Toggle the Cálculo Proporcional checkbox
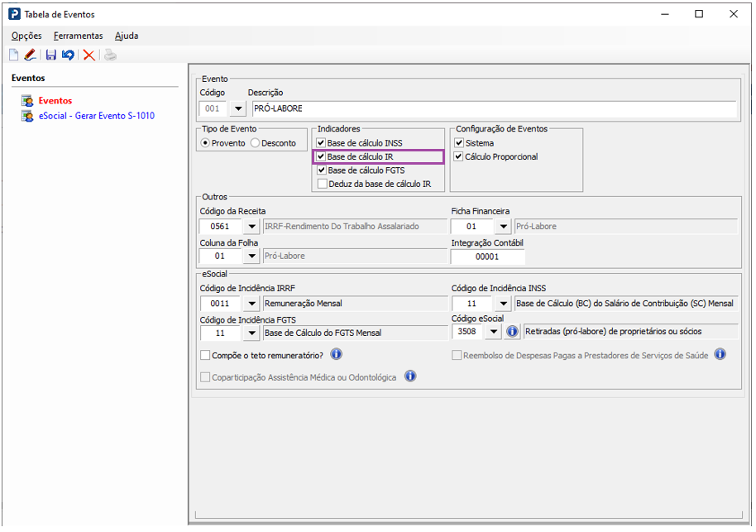756x532 pixels. (459, 156)
